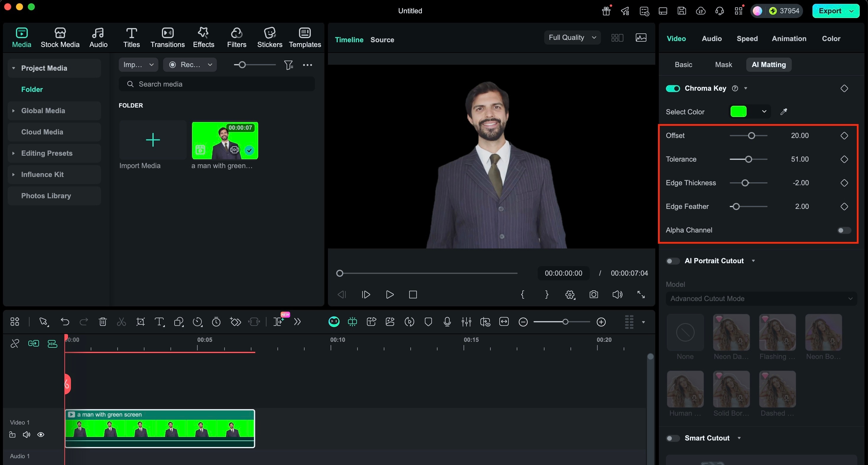Image resolution: width=868 pixels, height=465 pixels.
Task: Switch to the Source tab
Action: coord(382,39)
